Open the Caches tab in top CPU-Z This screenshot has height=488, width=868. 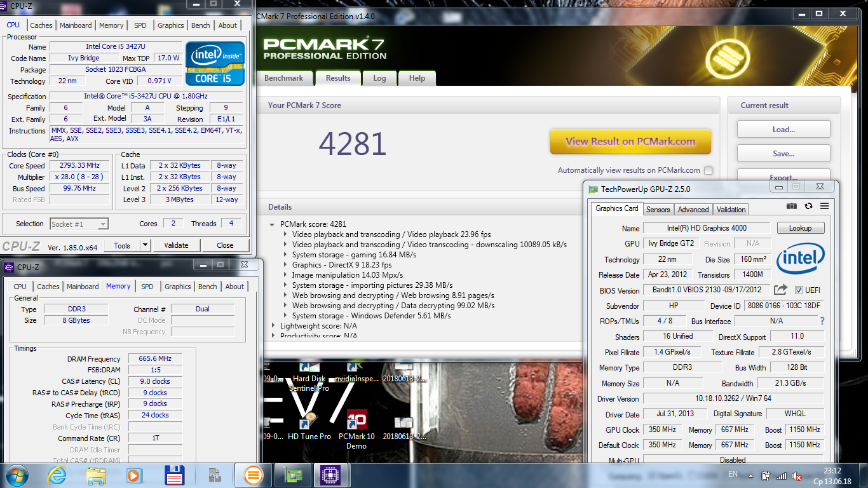(41, 25)
